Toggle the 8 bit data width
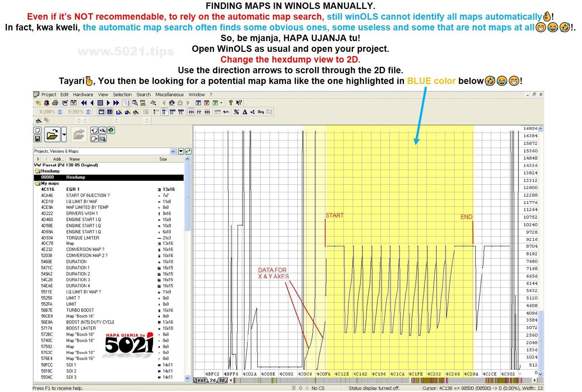 tap(155, 112)
